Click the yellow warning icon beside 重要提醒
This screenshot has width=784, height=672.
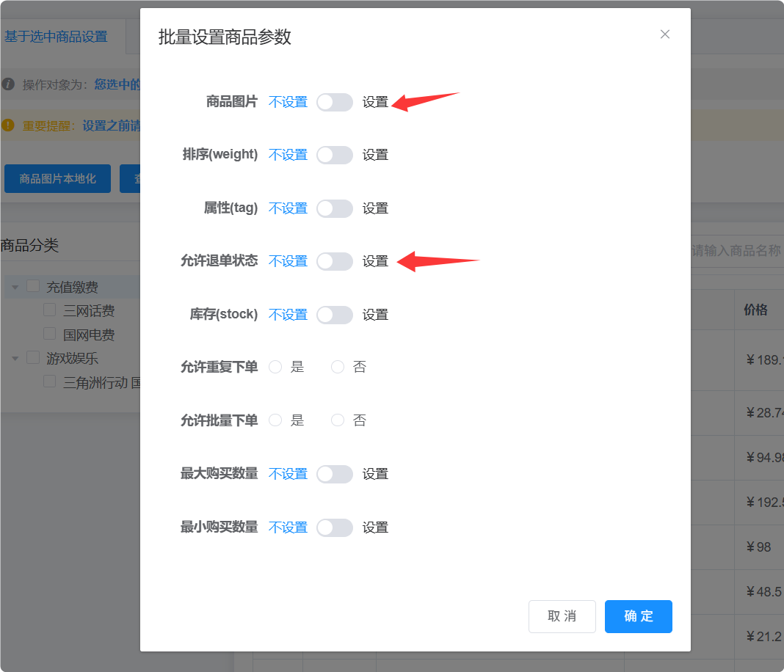(x=7, y=125)
